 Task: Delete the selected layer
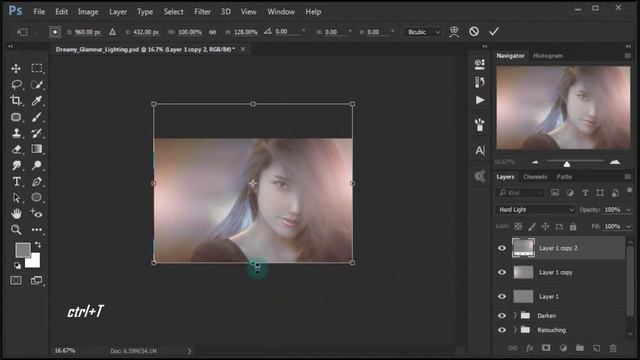(613, 348)
